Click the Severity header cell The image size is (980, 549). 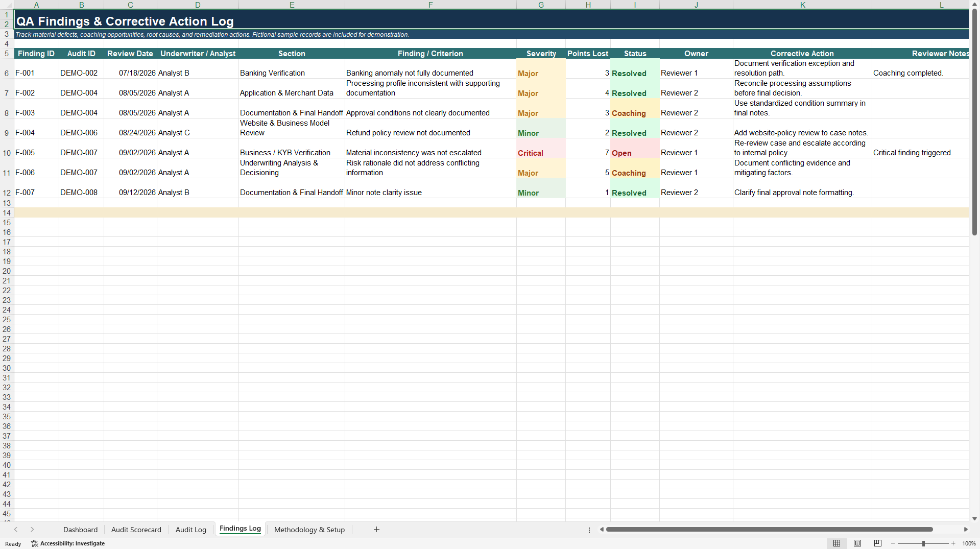click(x=541, y=54)
